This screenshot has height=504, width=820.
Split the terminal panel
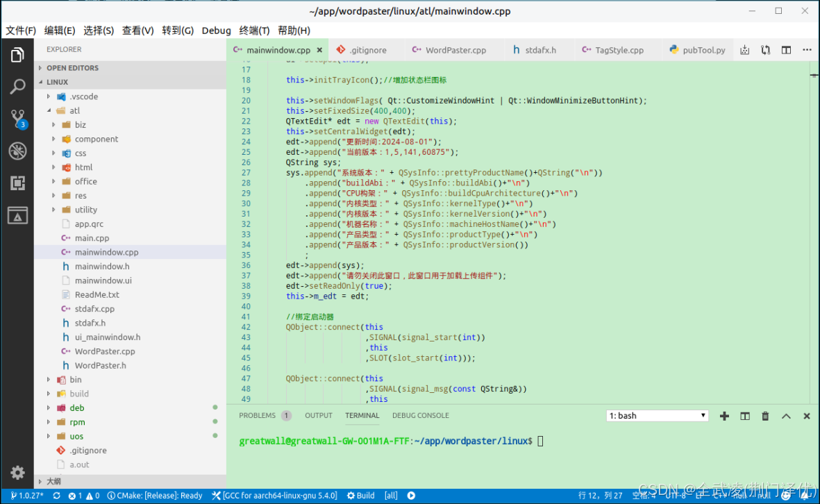[745, 416]
